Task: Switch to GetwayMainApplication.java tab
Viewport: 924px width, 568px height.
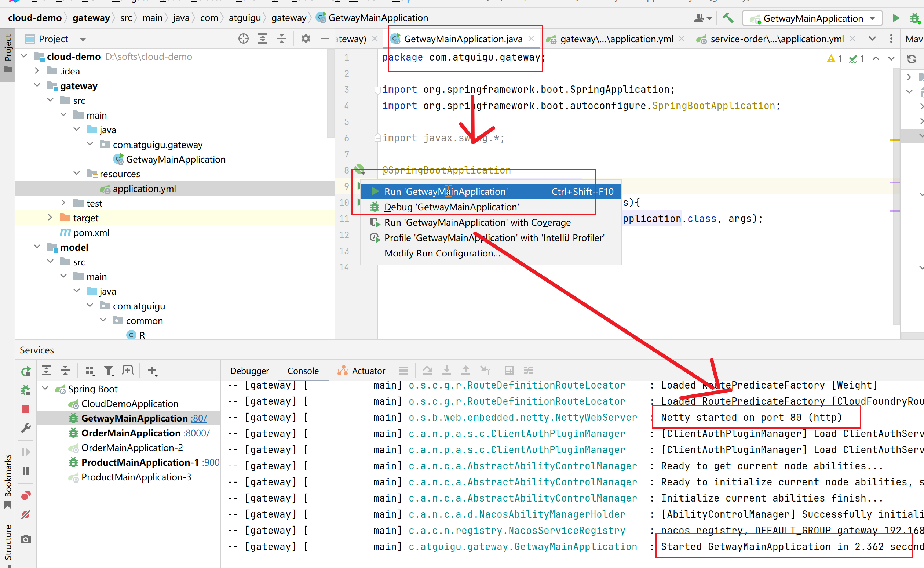Action: coord(463,39)
